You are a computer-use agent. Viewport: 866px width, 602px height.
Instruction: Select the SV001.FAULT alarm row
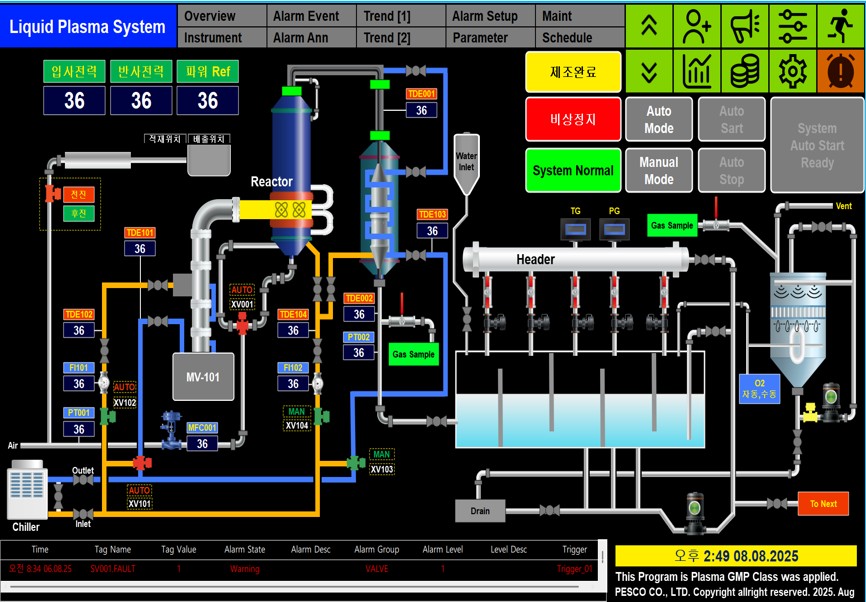301,568
